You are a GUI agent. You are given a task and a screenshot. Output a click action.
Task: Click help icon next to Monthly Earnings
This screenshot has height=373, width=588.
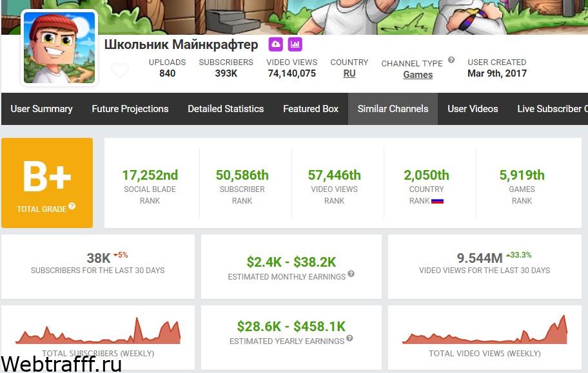(351, 274)
